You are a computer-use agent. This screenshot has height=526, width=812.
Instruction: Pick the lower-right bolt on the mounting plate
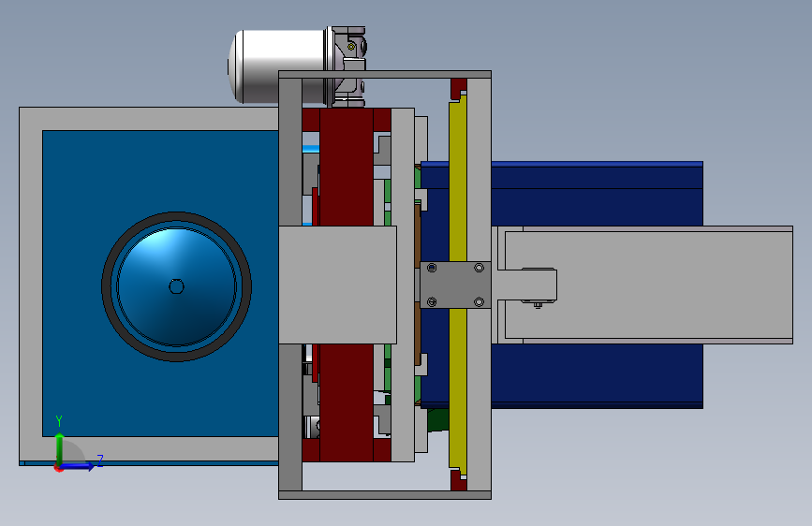pyautogui.click(x=479, y=301)
